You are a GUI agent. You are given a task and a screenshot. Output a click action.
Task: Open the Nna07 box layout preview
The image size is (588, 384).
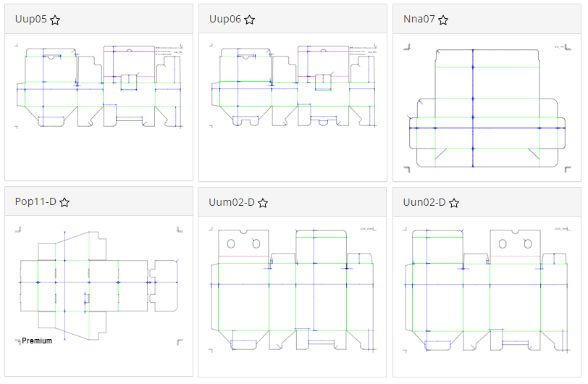click(x=487, y=108)
